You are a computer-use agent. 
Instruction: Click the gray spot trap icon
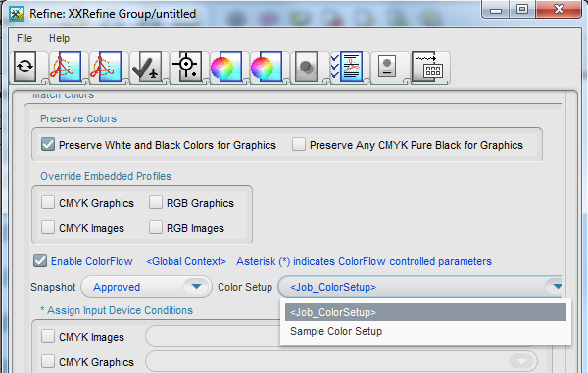307,67
